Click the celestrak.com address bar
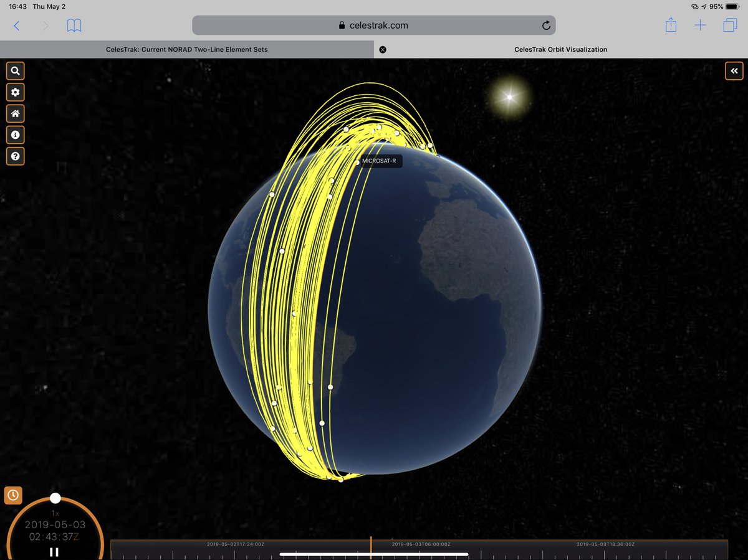This screenshot has height=560, width=748. [x=374, y=26]
